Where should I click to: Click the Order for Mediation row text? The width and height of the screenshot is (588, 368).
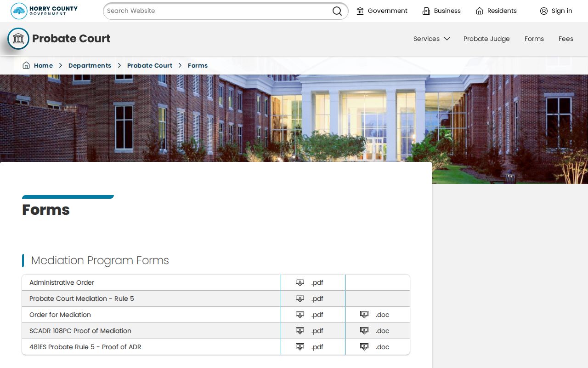60,315
